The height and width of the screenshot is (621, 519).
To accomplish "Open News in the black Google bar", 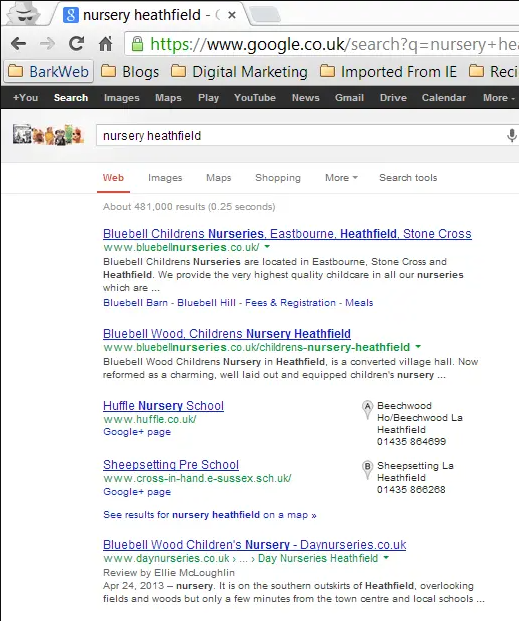I will 305,97.
